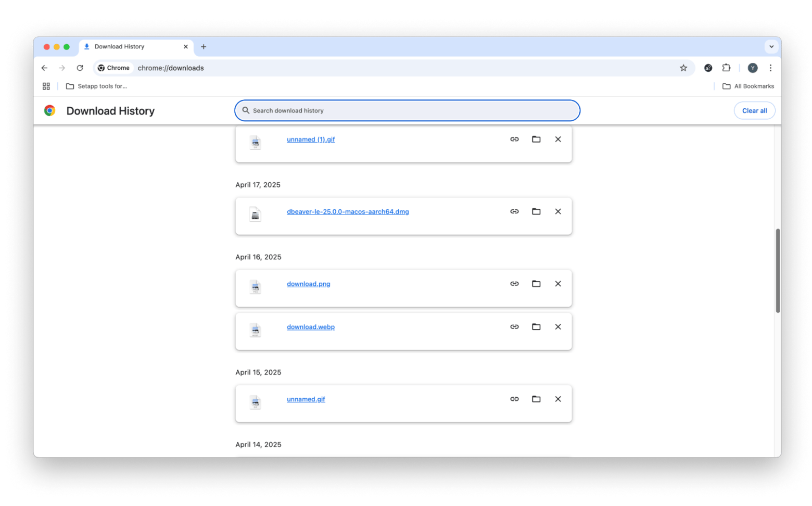The width and height of the screenshot is (812, 506).
Task: Show unnamed.gif in folder
Action: (536, 399)
